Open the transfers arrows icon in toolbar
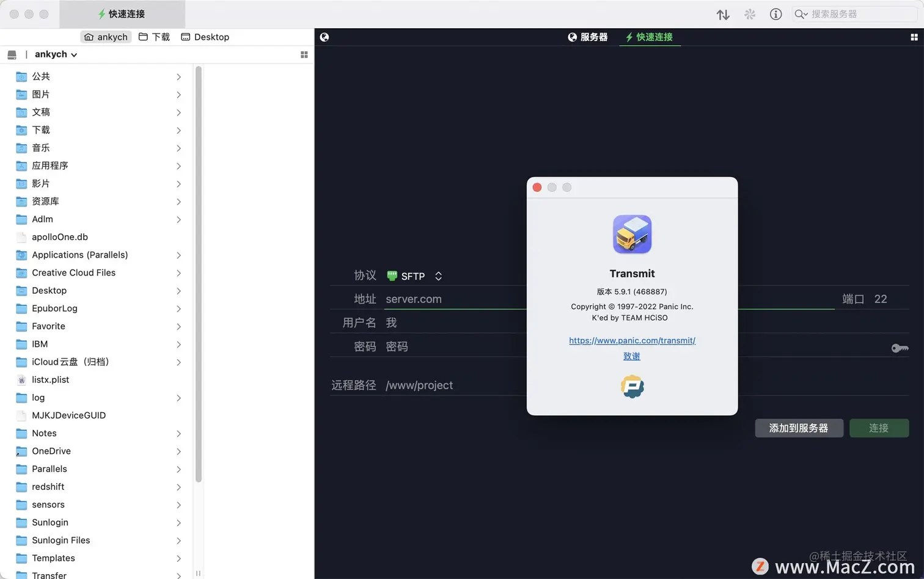This screenshot has width=924, height=579. click(723, 14)
